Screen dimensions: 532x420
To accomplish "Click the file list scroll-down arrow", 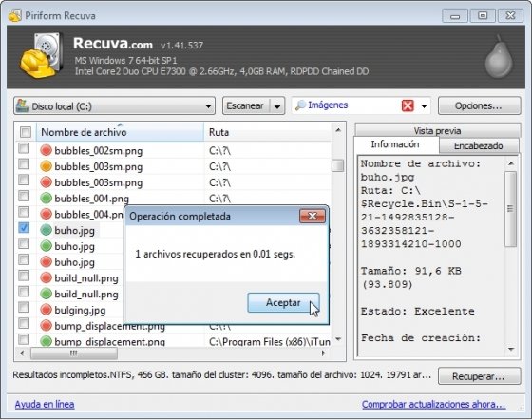I will 338,339.
